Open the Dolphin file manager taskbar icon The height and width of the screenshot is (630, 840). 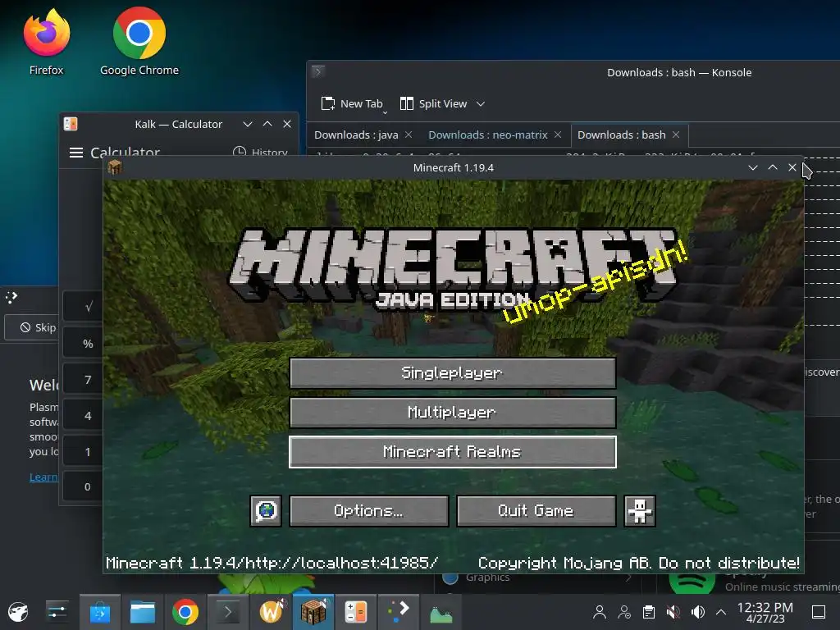(x=143, y=612)
